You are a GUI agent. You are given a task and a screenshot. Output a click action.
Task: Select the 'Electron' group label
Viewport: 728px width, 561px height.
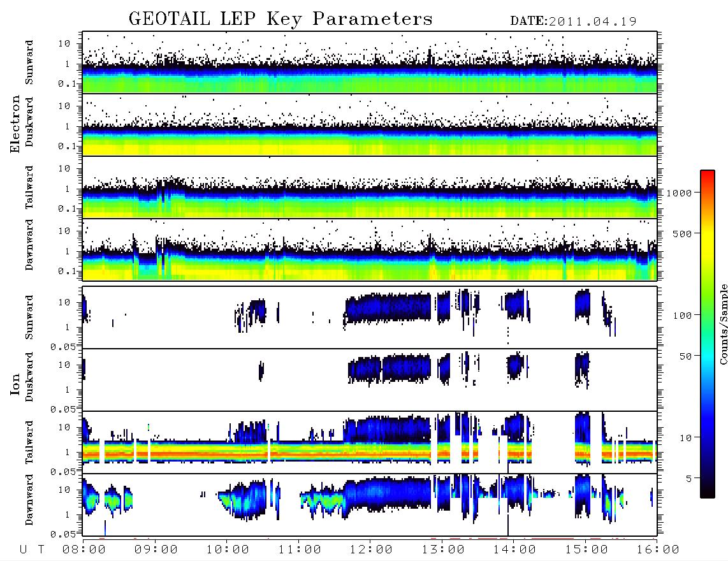15,124
